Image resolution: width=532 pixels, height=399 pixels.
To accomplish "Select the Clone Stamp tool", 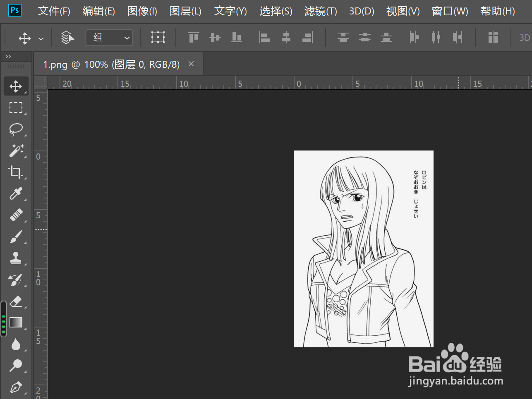I will 16,258.
